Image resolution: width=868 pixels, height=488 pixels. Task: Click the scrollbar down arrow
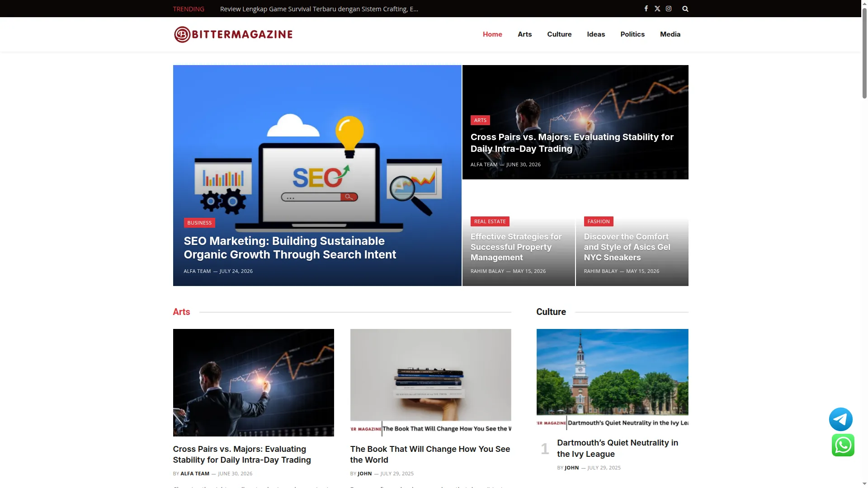(x=864, y=484)
